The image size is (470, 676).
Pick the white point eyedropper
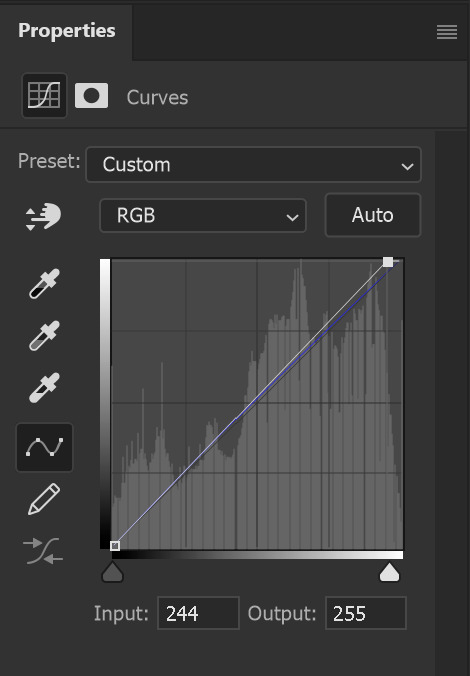pyautogui.click(x=44, y=388)
